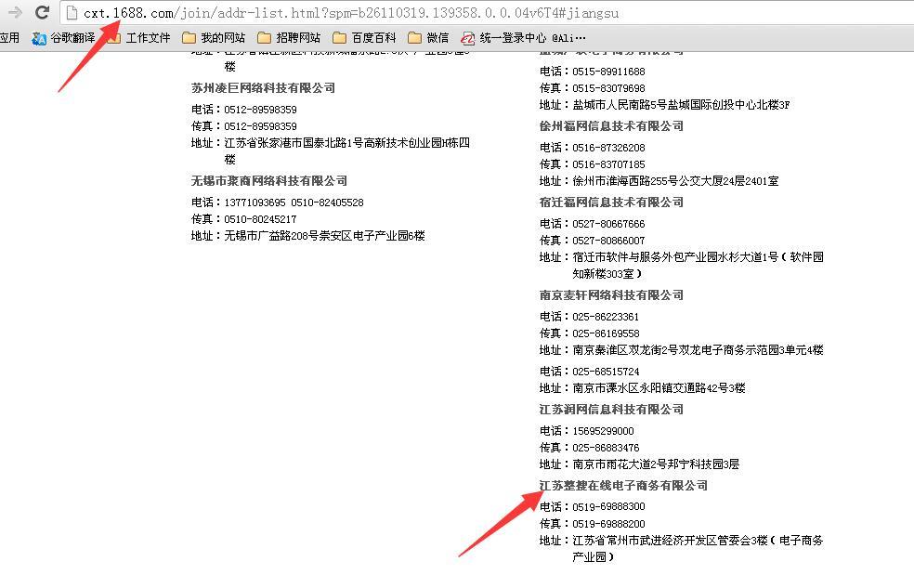The height and width of the screenshot is (588, 914).
Task: Click the fax number 0516-83707185
Action: coord(608,165)
